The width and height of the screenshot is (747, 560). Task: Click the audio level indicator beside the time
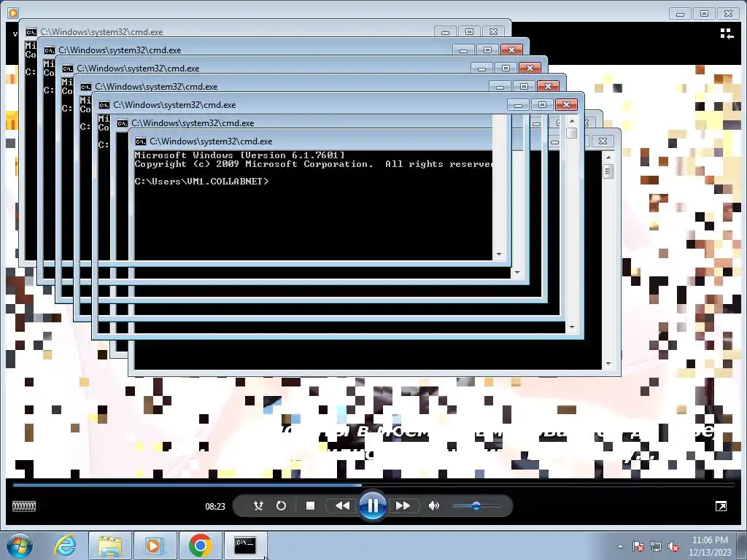coord(24,506)
